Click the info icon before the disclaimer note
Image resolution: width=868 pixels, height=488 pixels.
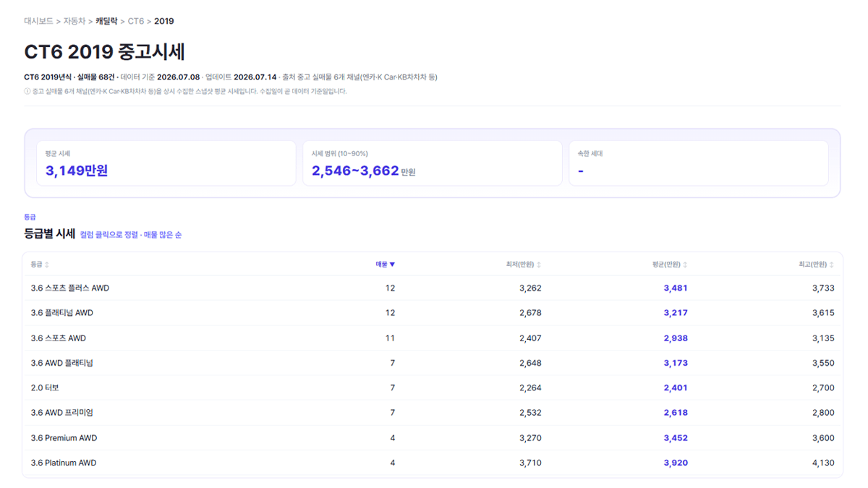click(27, 92)
